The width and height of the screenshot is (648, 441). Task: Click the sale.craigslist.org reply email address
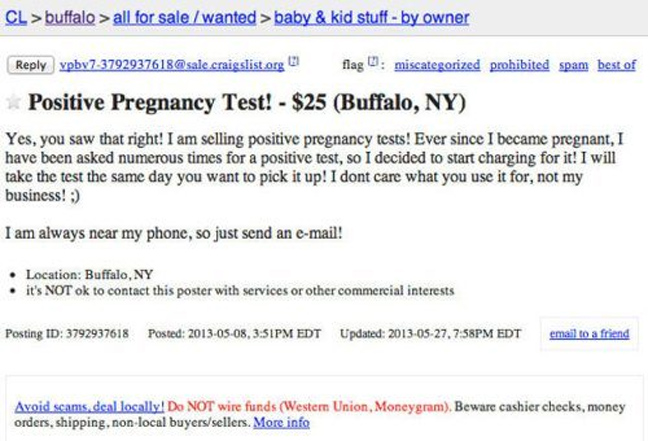pyautogui.click(x=172, y=65)
